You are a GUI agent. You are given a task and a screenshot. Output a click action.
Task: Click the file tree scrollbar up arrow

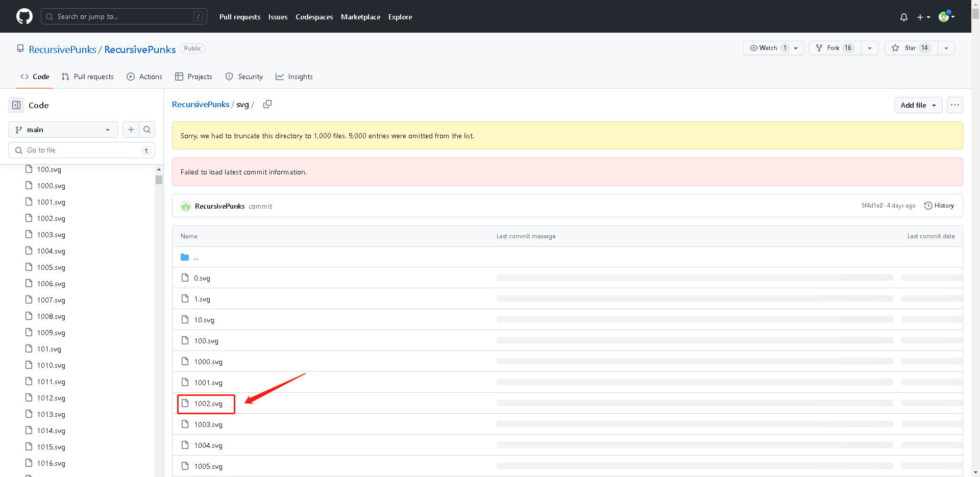(x=159, y=169)
